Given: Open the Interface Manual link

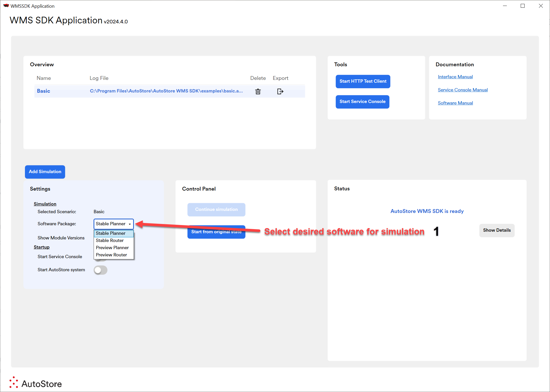Looking at the screenshot, I should point(455,77).
